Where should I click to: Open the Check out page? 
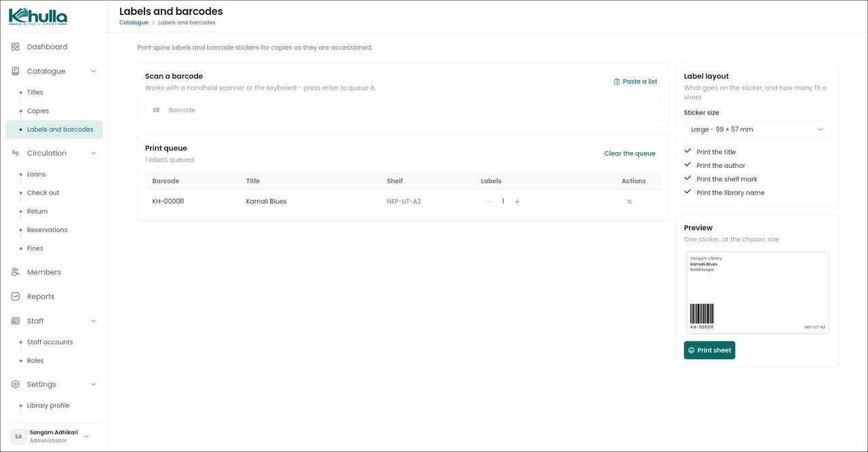coord(43,193)
